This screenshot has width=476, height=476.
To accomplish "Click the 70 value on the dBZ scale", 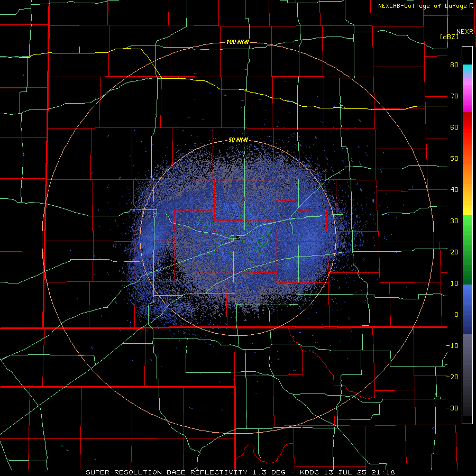I will 454,96.
